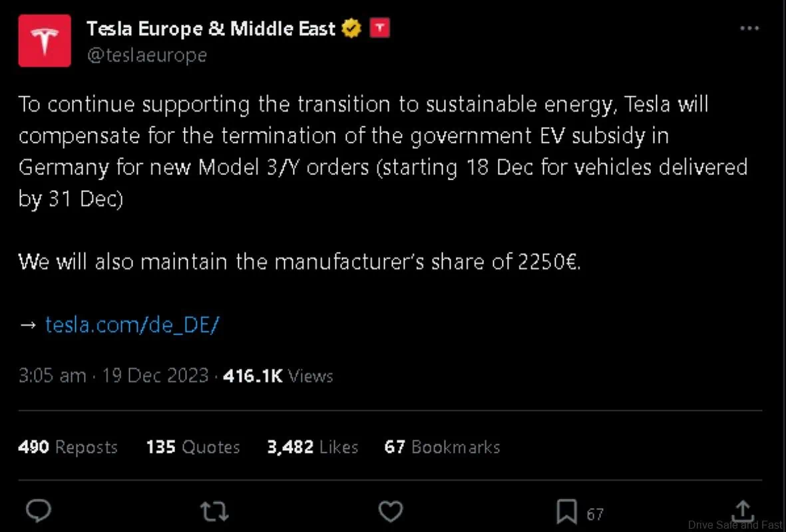Click the gold verified badge

tap(351, 28)
